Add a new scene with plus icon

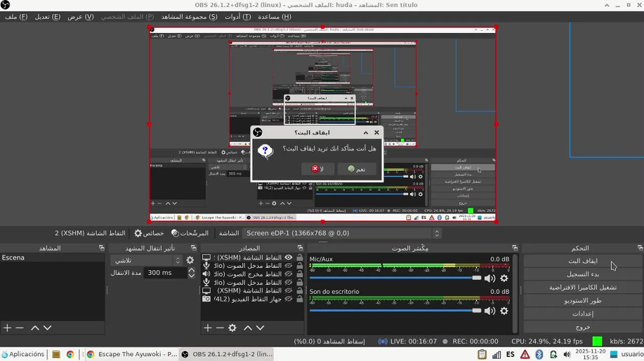point(7,327)
